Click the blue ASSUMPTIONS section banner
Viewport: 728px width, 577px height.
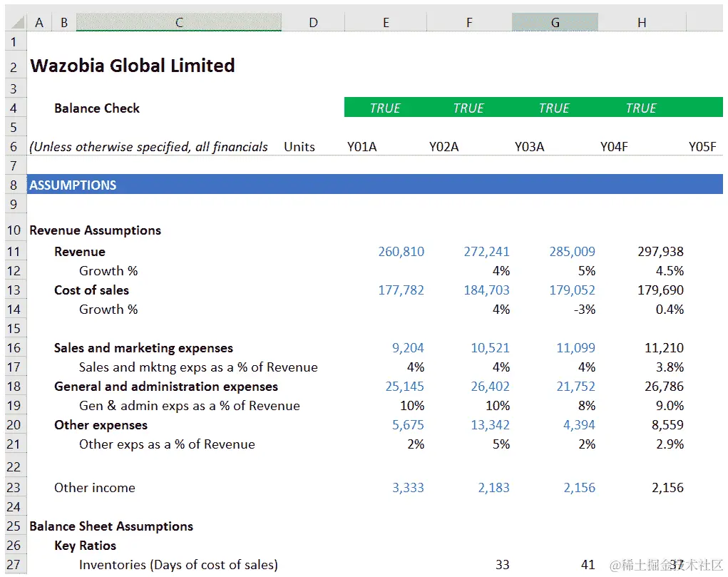[374, 185]
